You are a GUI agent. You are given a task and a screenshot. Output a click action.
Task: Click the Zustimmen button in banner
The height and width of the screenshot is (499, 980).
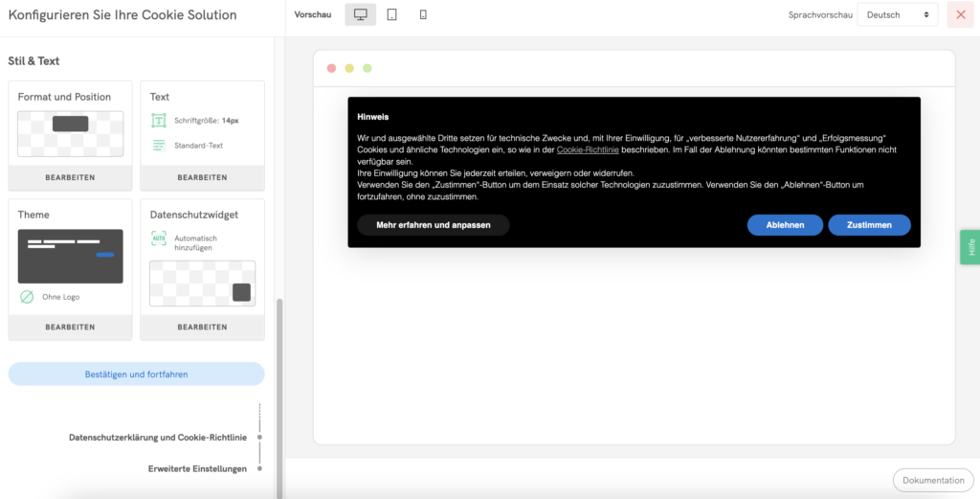click(869, 225)
